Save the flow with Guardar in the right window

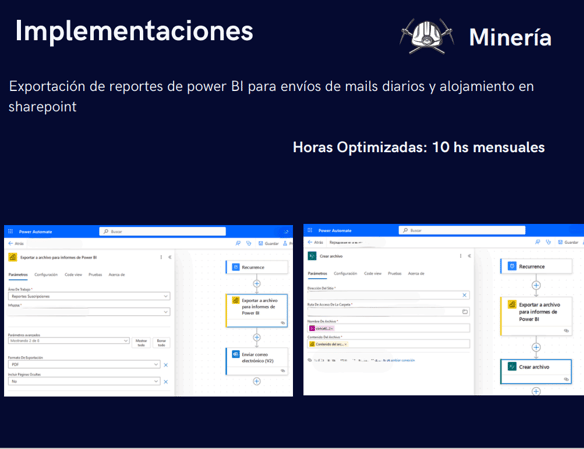point(568,242)
